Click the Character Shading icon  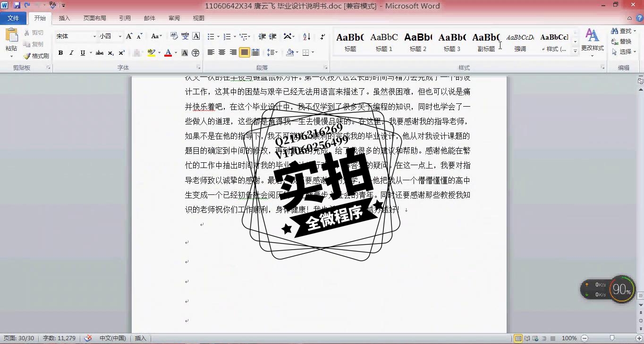(185, 53)
